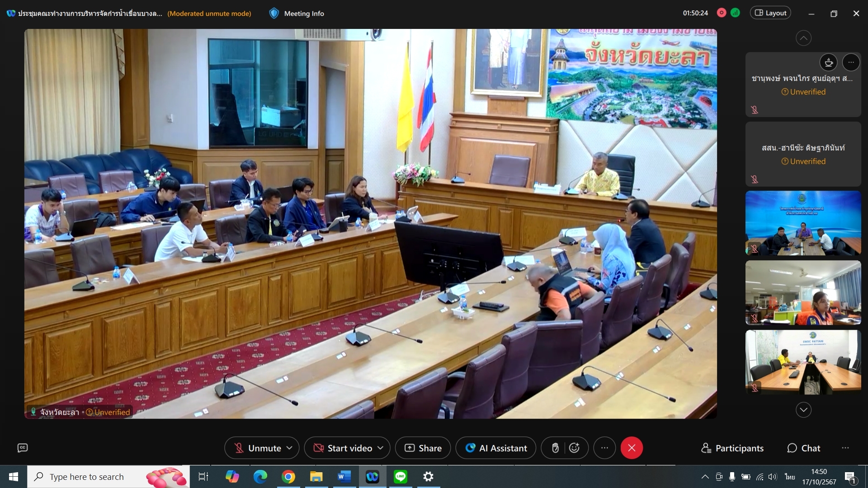Expand the Start video options arrow

point(380,448)
